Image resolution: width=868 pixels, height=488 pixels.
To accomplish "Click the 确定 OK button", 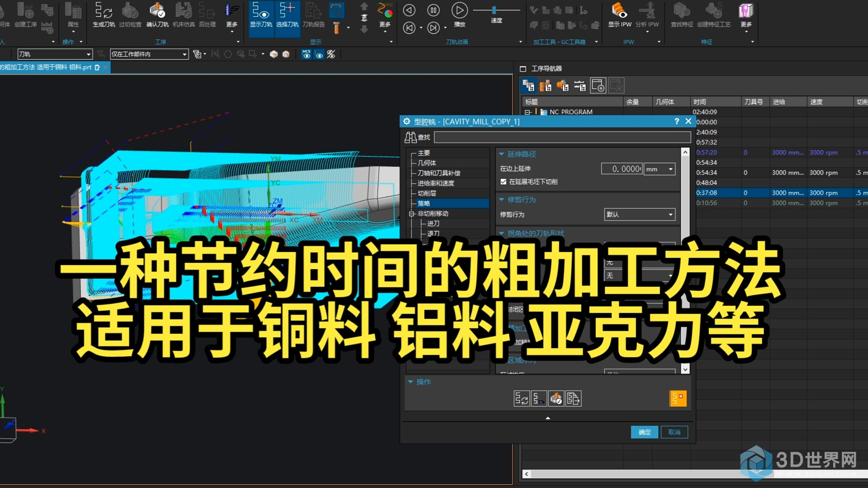I will pyautogui.click(x=645, y=432).
